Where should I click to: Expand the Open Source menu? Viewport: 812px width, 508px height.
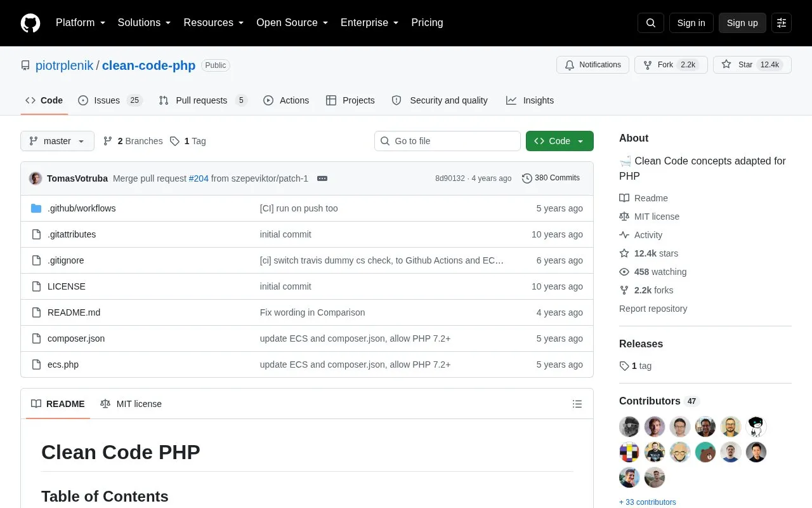coord(292,23)
